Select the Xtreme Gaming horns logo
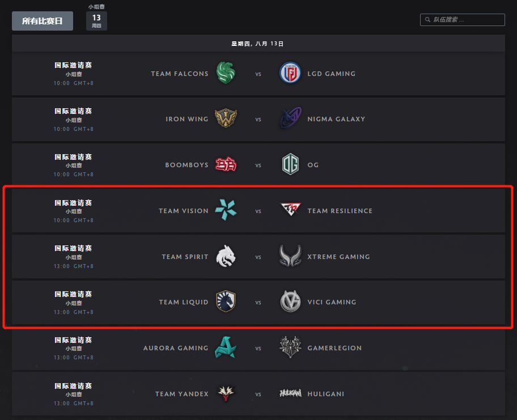517x420 pixels. click(x=290, y=256)
